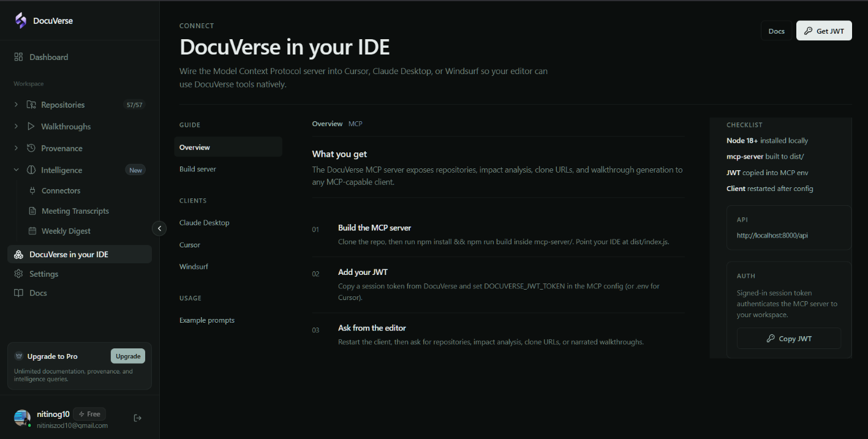Expand the Provenance tree chevron
This screenshot has height=439, width=868.
tap(16, 148)
